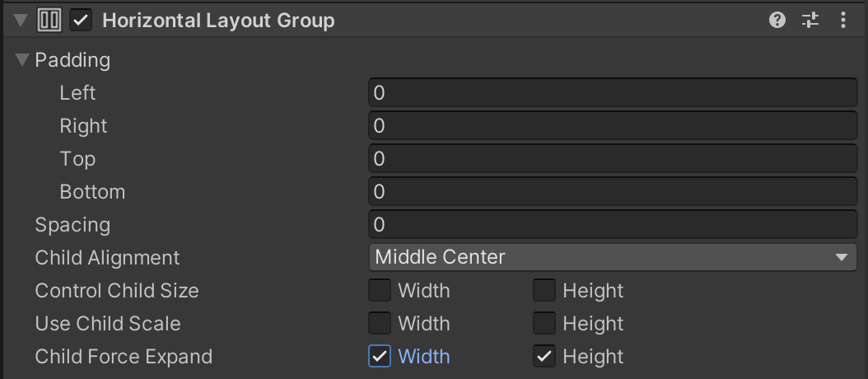
Task: Collapse the Padding foldout triangle
Action: point(22,59)
